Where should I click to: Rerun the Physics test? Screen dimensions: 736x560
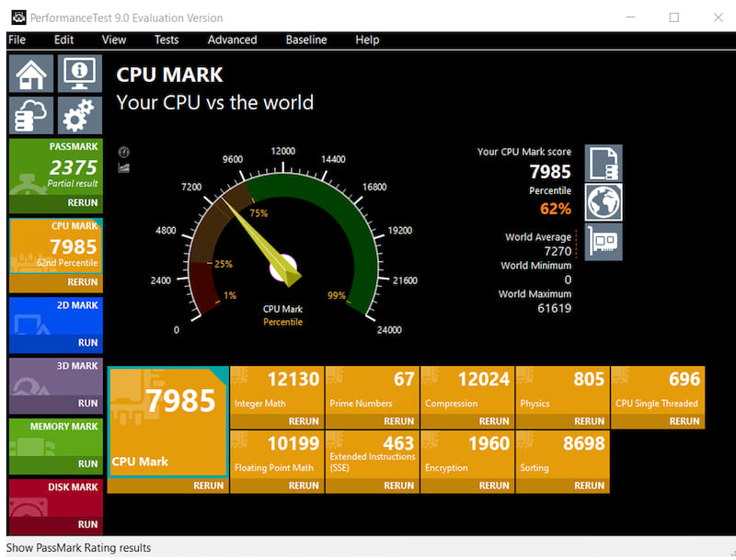pyautogui.click(x=563, y=422)
